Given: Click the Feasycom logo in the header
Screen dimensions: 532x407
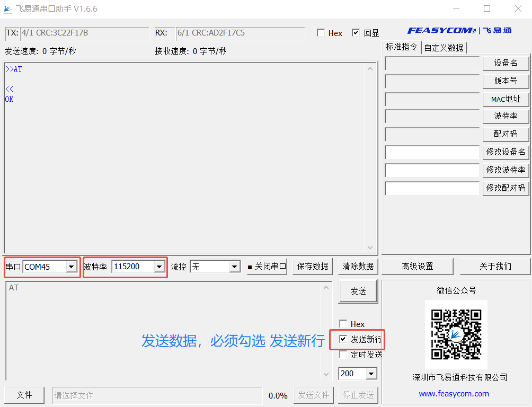Looking at the screenshot, I should coord(459,30).
